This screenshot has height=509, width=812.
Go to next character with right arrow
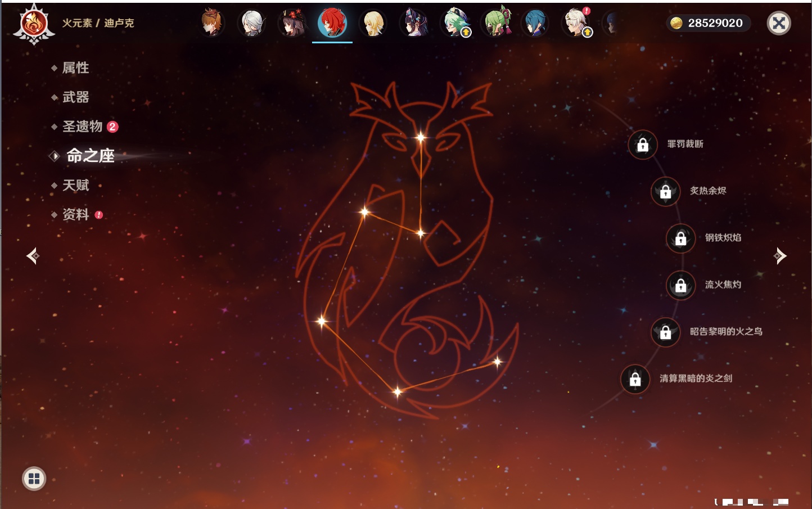(780, 256)
